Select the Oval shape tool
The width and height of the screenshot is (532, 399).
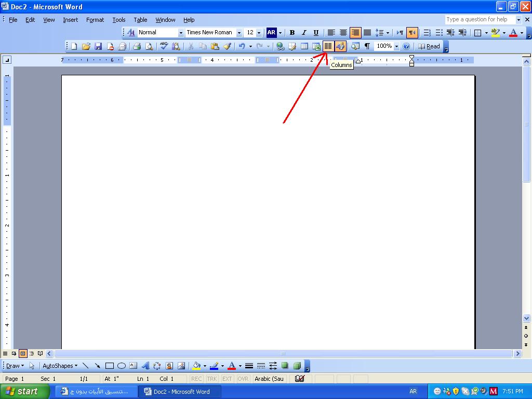122,366
